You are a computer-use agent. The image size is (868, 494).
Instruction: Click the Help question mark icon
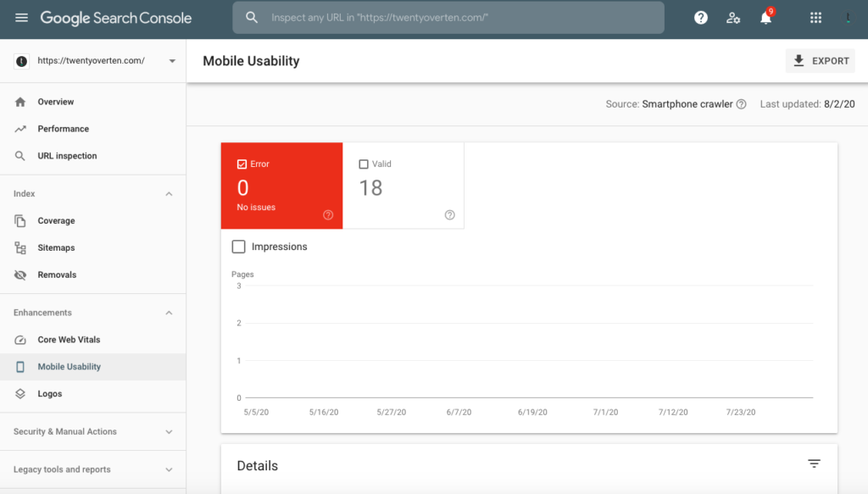[x=701, y=18]
